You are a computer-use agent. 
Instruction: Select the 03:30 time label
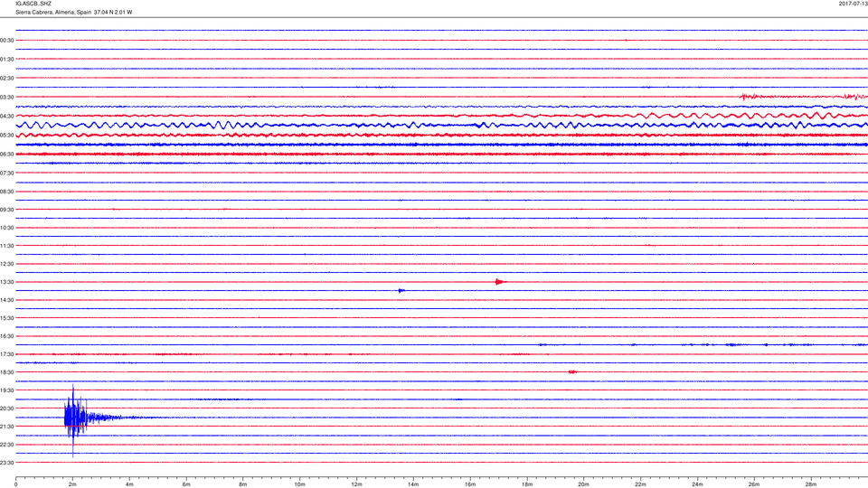(7, 98)
